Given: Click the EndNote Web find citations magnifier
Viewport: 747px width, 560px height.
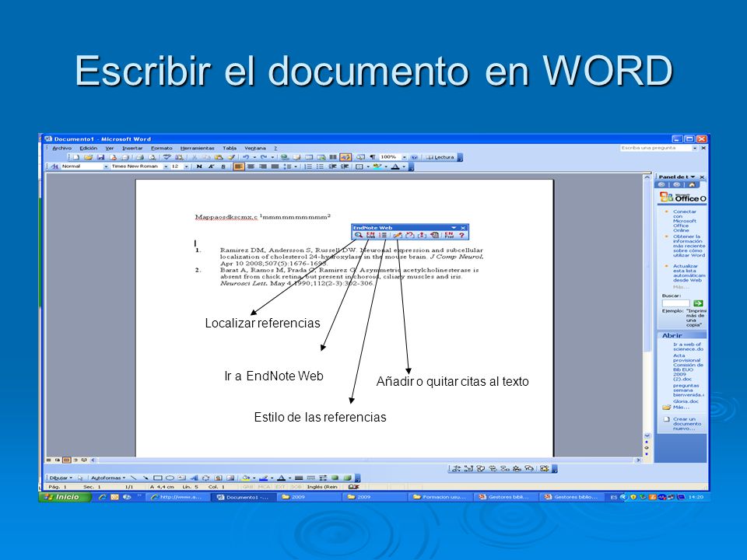Looking at the screenshot, I should (x=358, y=235).
